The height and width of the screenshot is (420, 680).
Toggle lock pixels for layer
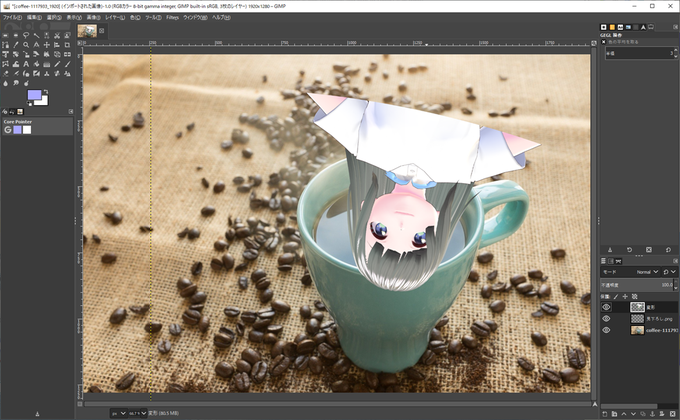[616, 296]
